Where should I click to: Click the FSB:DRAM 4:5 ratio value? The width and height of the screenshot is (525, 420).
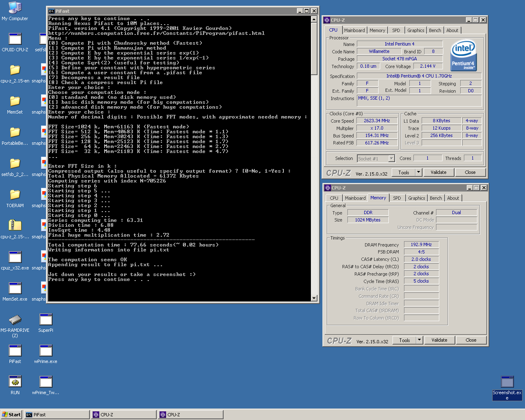coord(421,252)
